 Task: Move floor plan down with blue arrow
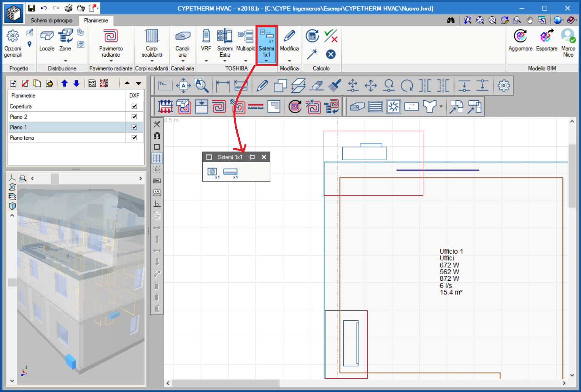(x=76, y=83)
